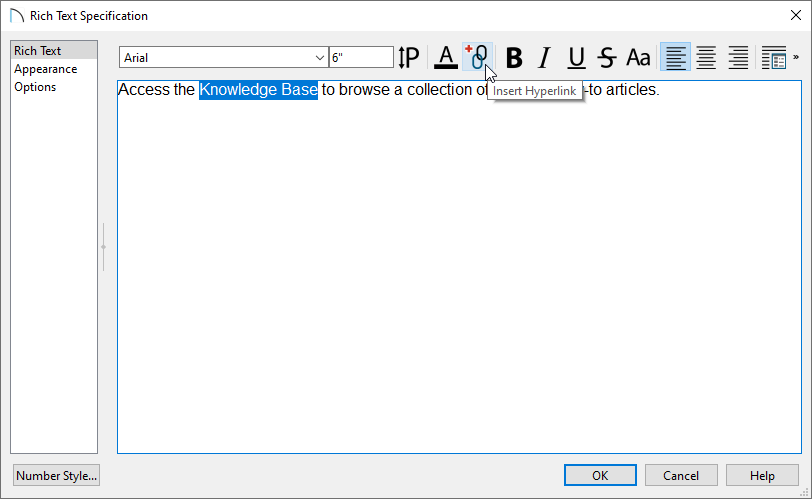Center align the text
The height and width of the screenshot is (499, 812).
pyautogui.click(x=706, y=57)
